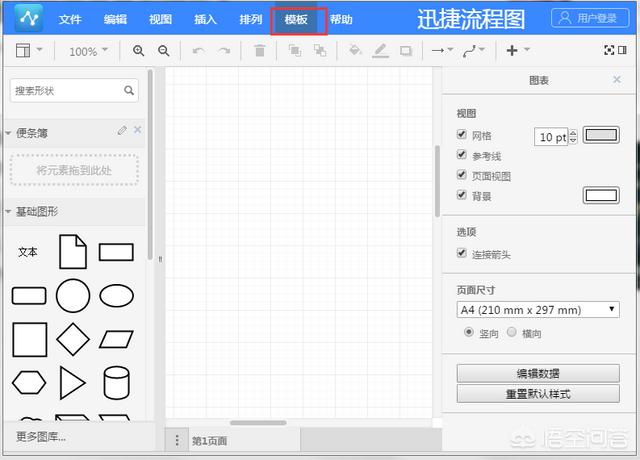The height and width of the screenshot is (460, 640).
Task: Open the 插入 menu
Action: [205, 19]
